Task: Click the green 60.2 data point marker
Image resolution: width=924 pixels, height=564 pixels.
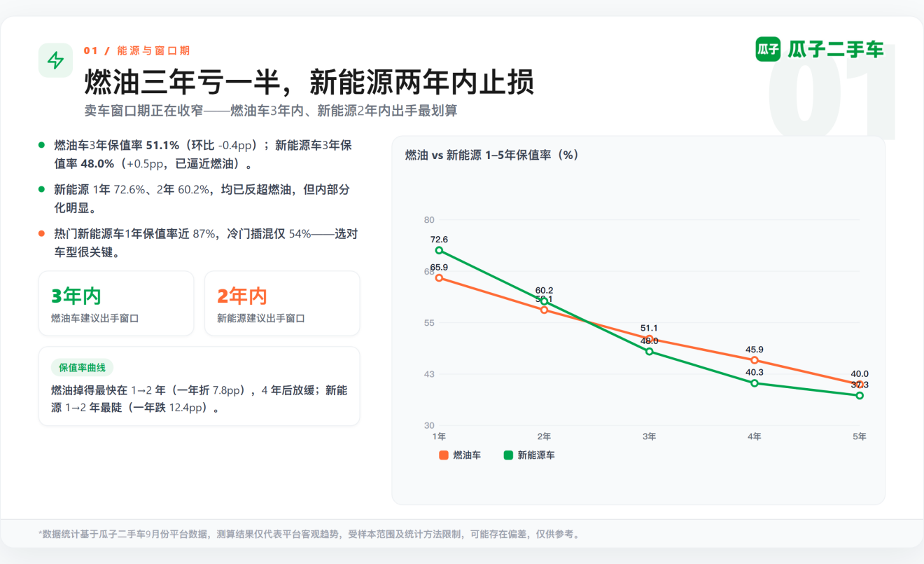Action: 544,301
